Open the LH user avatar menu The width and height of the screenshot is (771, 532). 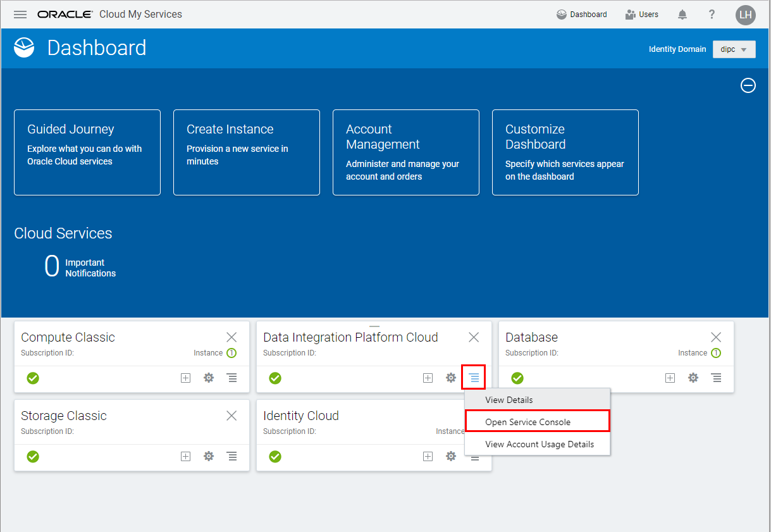coord(746,15)
